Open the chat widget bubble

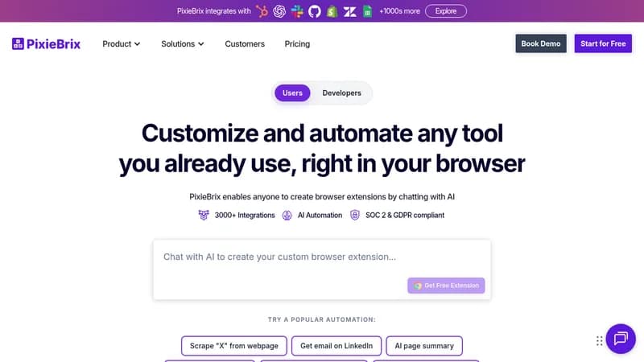(621, 339)
